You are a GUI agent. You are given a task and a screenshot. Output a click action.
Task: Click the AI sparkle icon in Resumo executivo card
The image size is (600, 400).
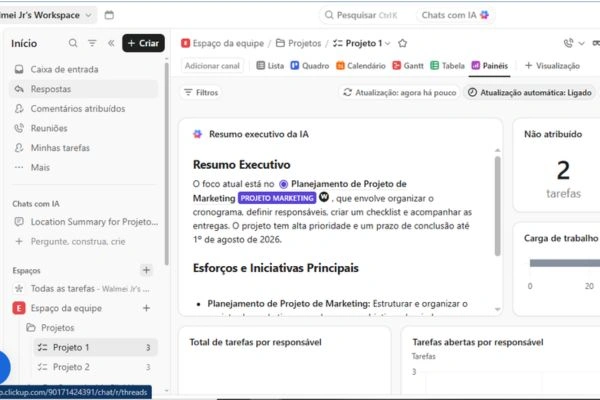197,134
